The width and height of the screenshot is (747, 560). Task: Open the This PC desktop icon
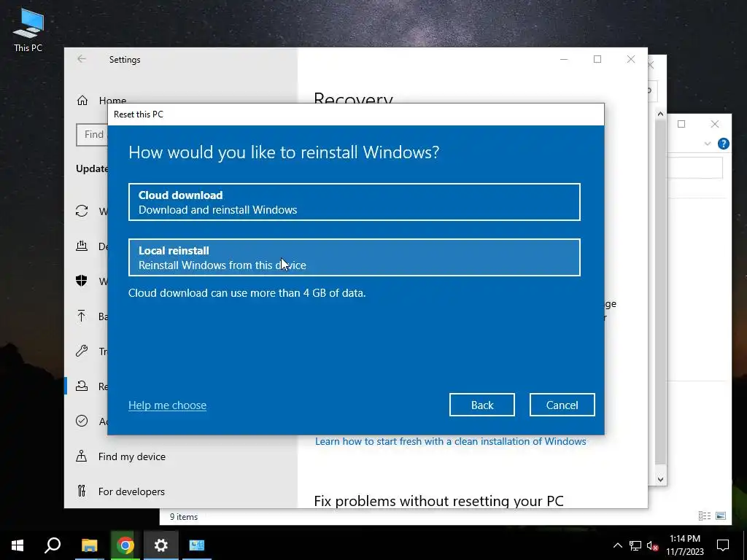pos(28,29)
